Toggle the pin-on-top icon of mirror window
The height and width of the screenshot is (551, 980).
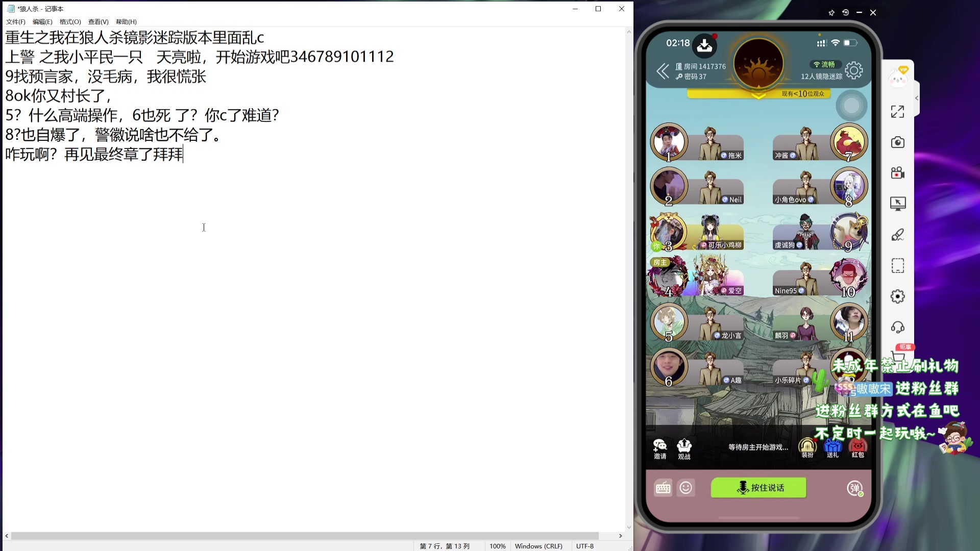(x=831, y=13)
